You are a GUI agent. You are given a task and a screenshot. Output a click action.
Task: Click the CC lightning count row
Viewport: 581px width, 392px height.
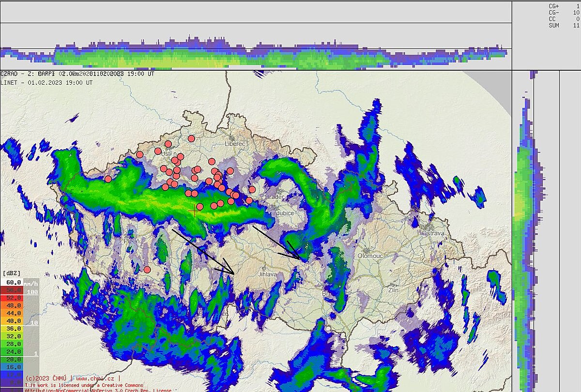(564, 19)
